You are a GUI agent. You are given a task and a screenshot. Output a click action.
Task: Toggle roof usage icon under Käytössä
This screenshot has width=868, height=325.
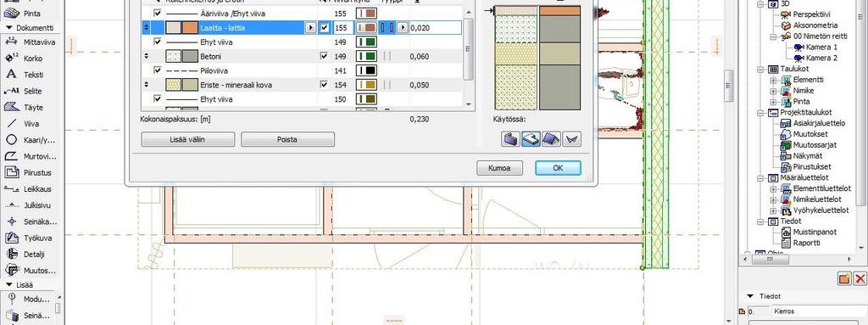[x=551, y=139]
